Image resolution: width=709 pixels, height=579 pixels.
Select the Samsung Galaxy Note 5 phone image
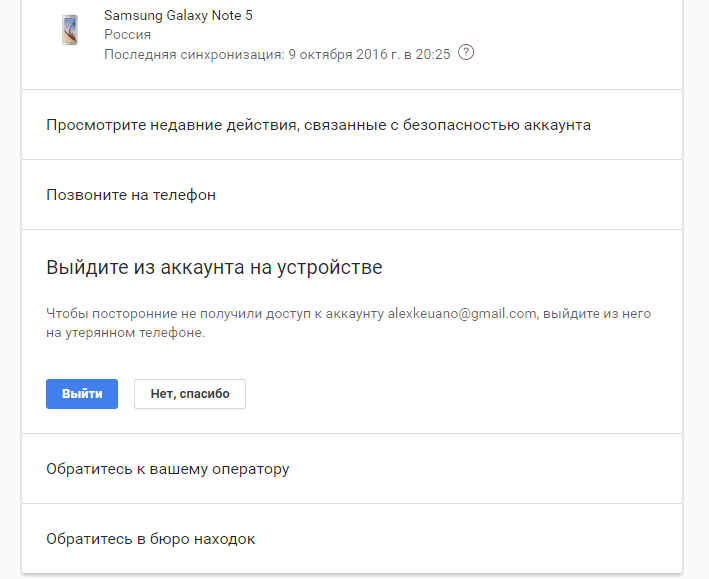[70, 30]
